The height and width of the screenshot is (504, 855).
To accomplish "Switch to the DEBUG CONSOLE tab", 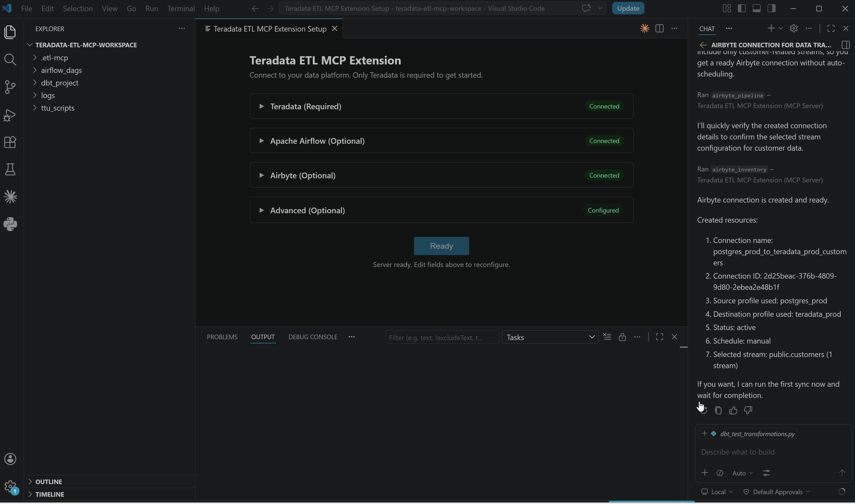I will pyautogui.click(x=313, y=337).
